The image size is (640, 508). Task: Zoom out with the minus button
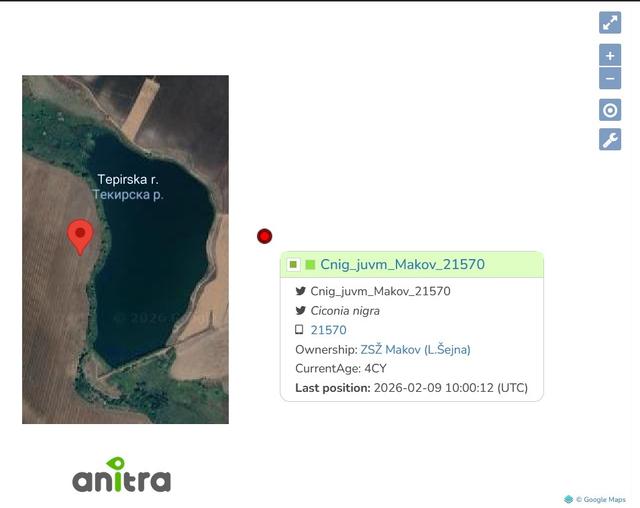pyautogui.click(x=610, y=78)
